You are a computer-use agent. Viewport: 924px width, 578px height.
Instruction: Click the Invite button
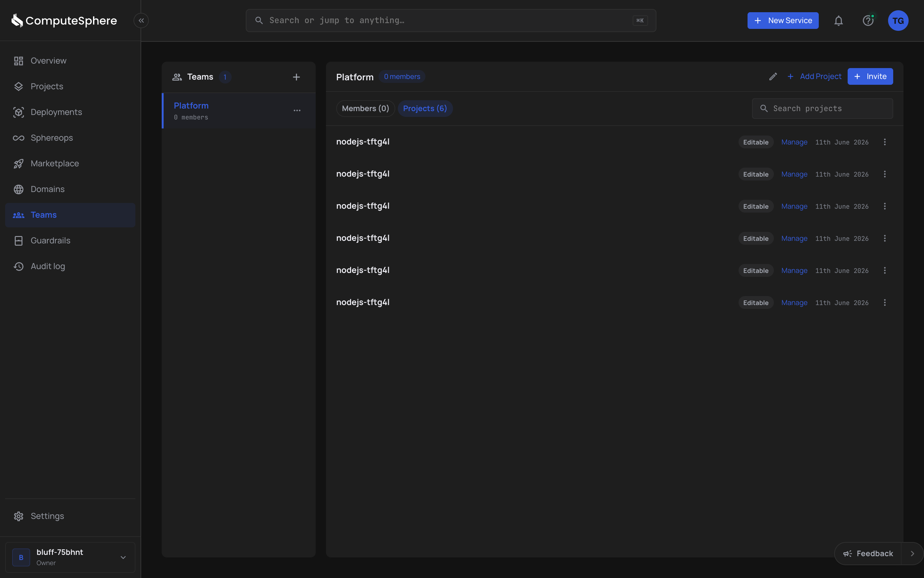(870, 76)
